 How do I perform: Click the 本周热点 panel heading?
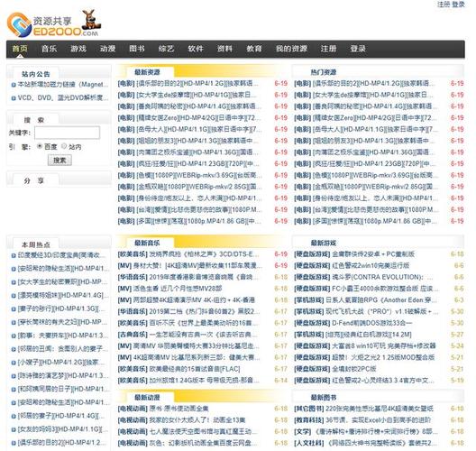(36, 244)
